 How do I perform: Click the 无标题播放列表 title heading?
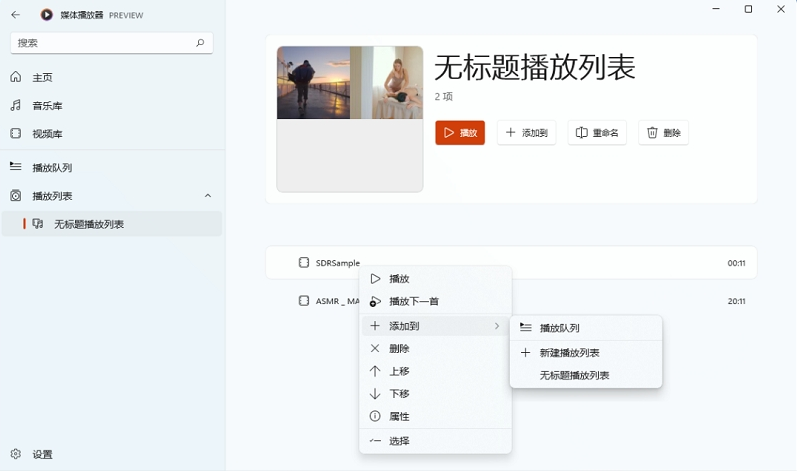(x=535, y=67)
